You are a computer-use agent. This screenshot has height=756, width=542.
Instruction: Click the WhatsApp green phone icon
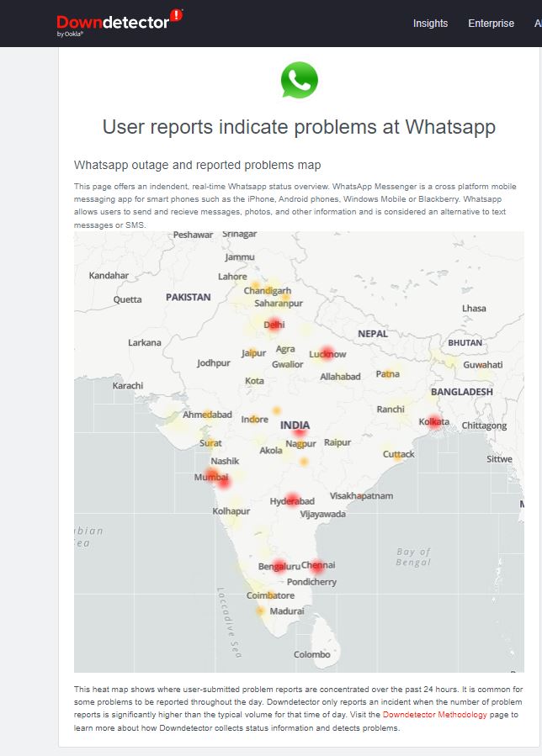[x=300, y=80]
